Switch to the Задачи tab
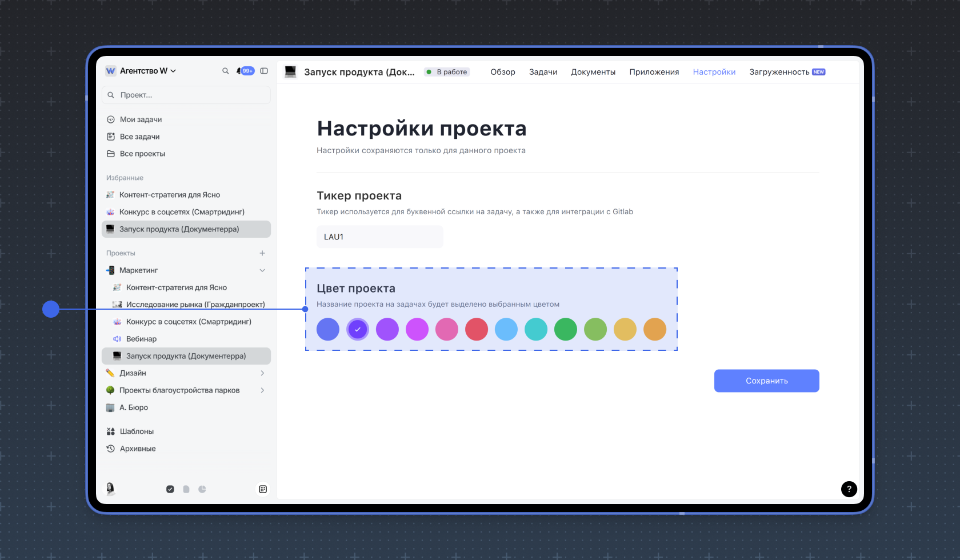The image size is (960, 560). click(543, 72)
